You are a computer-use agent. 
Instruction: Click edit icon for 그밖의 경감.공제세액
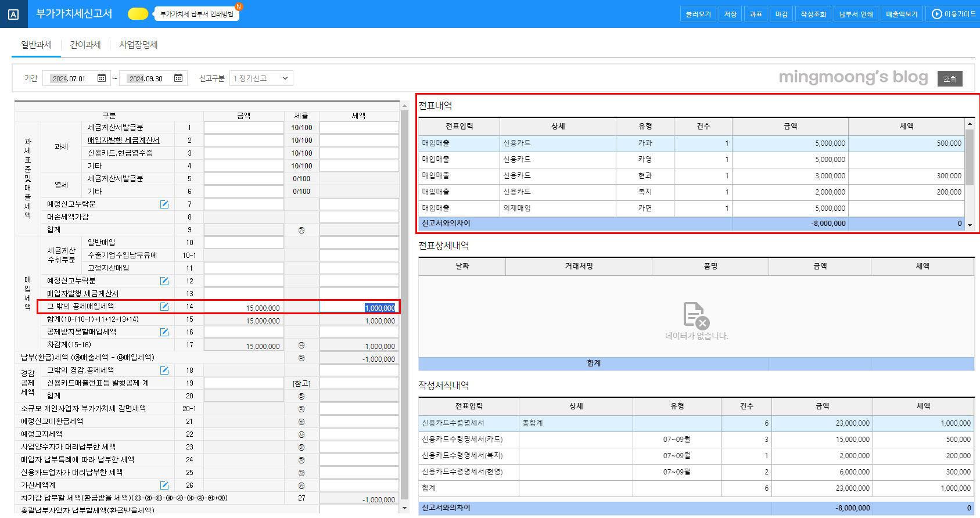164,370
